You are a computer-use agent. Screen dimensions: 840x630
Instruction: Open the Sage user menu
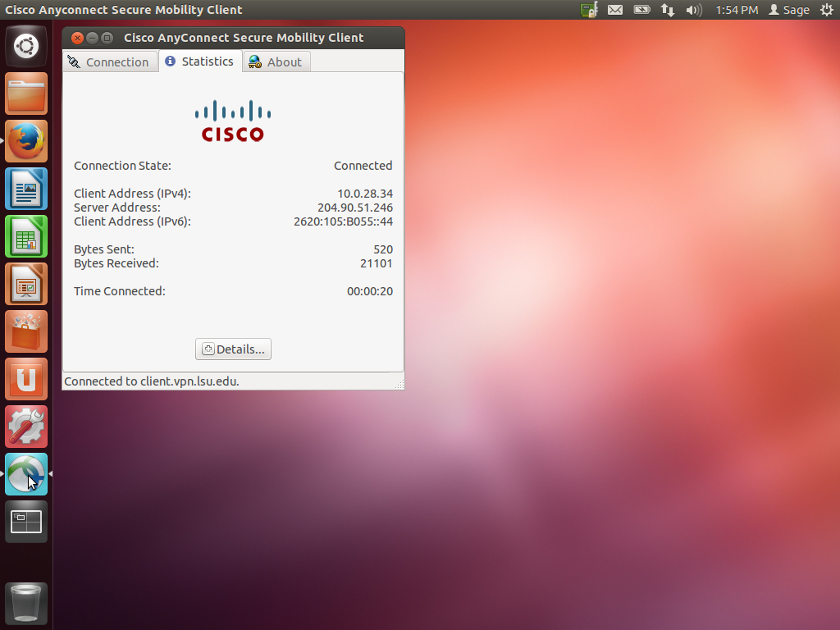coord(789,10)
